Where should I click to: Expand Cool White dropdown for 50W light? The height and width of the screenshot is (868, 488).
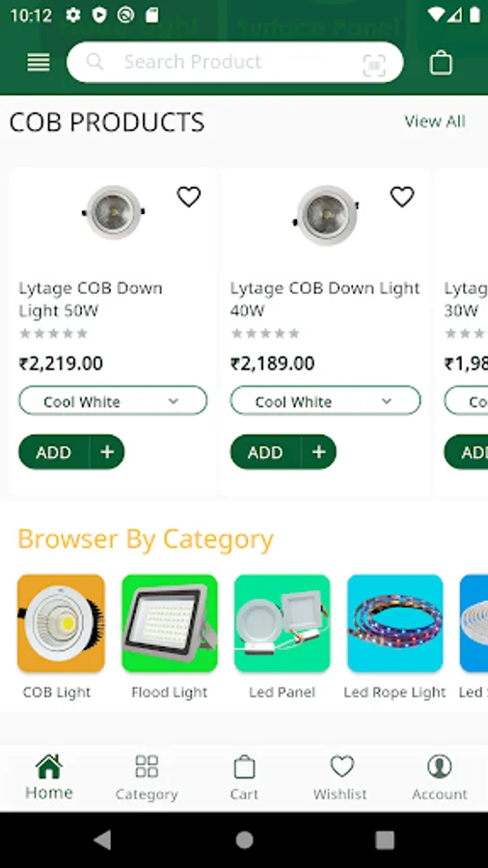coord(113,401)
